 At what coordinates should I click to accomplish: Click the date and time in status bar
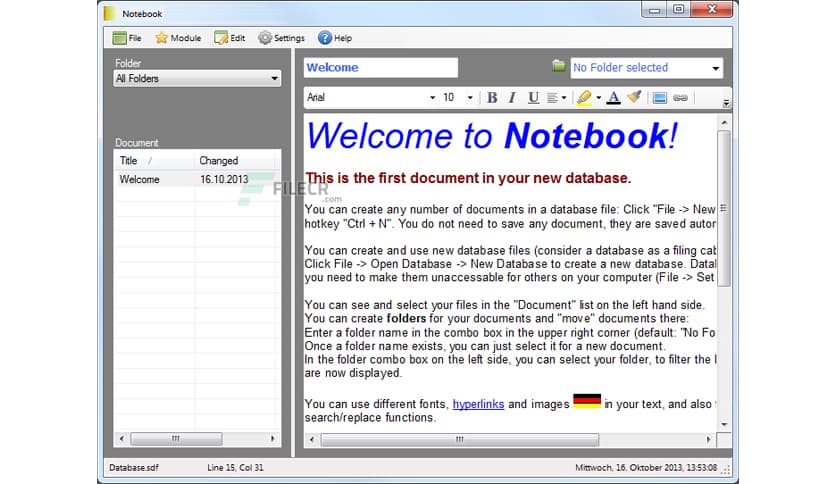pos(646,467)
